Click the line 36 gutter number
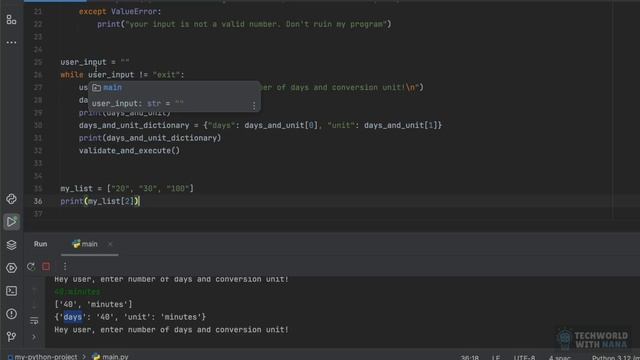 (38, 201)
